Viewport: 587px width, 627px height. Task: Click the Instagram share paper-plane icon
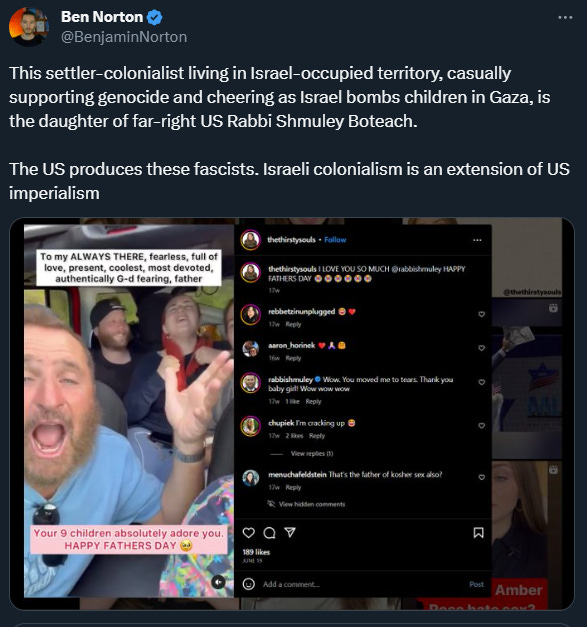[x=290, y=532]
